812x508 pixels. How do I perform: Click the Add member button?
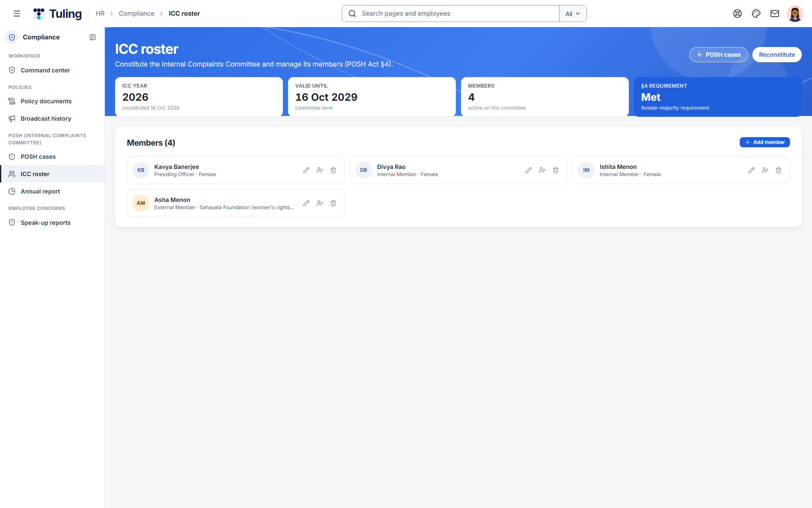(x=765, y=142)
